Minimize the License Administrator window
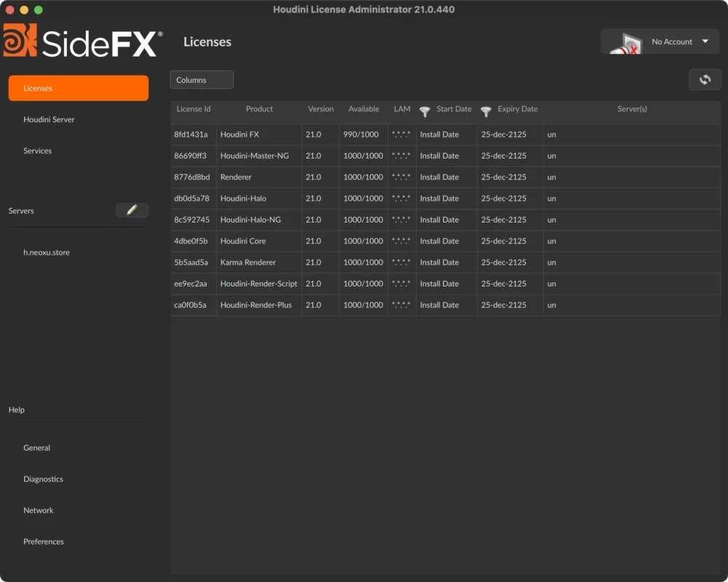This screenshot has width=728, height=582. [x=24, y=9]
